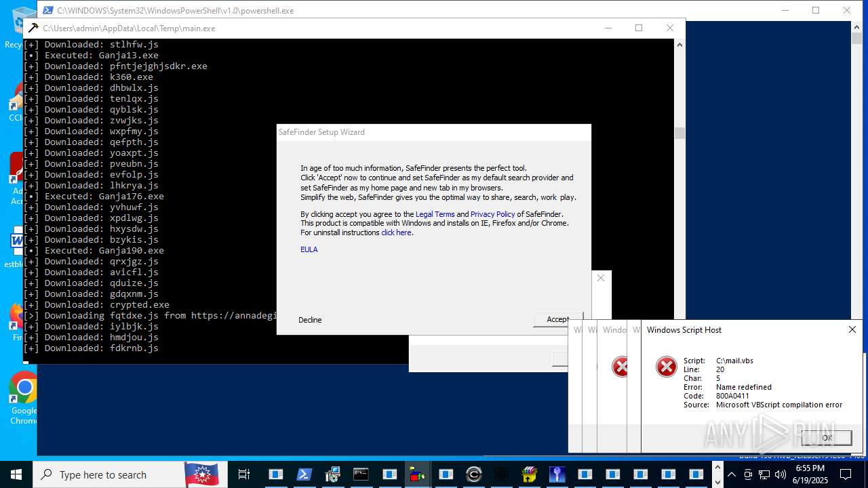Switch to PowerShell from the taskbar
Image resolution: width=868 pixels, height=488 pixels.
(x=304, y=474)
